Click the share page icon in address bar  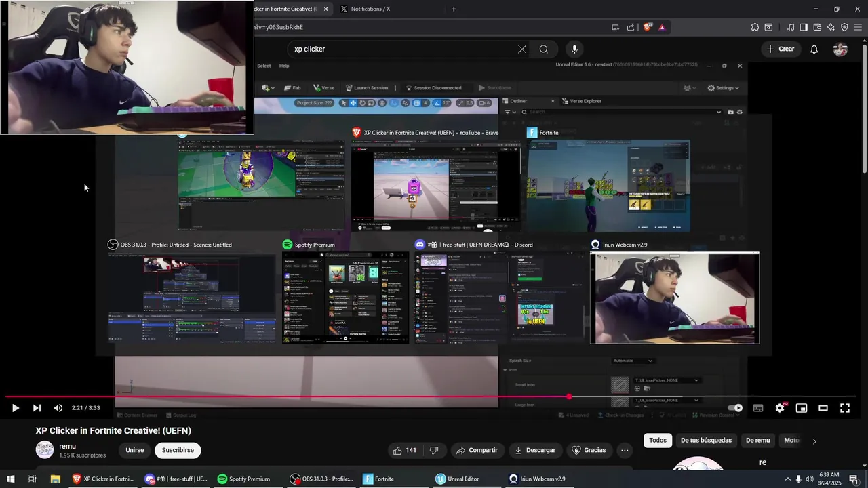[631, 27]
